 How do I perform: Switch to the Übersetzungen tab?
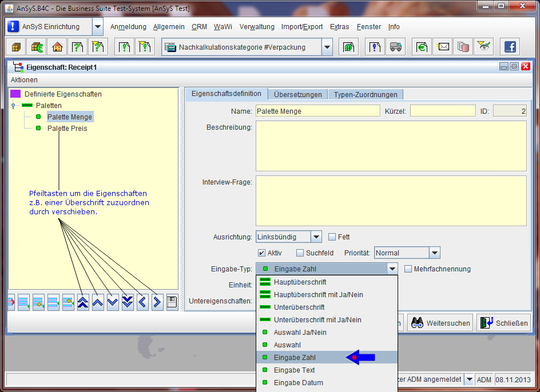[297, 94]
